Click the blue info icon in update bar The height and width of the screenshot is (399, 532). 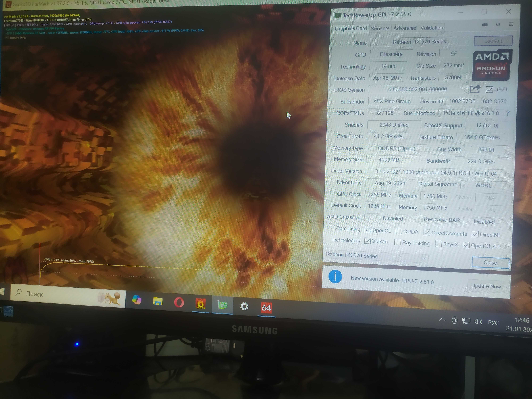tap(335, 276)
